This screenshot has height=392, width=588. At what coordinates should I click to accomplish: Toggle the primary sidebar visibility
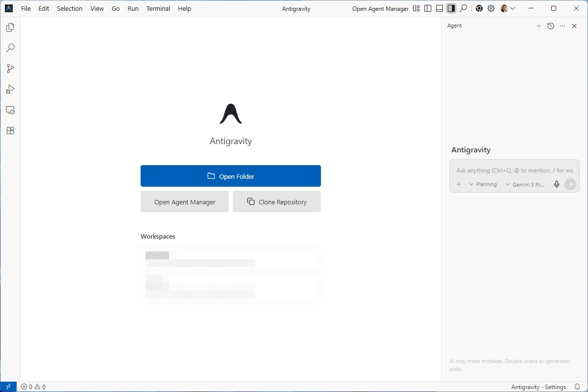tap(427, 8)
